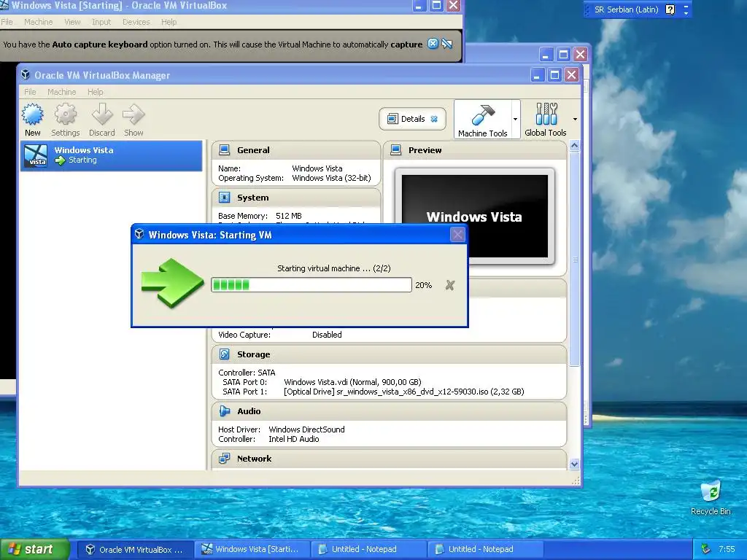This screenshot has height=560, width=747.
Task: Open View menu in Vista VM window
Action: click(72, 22)
